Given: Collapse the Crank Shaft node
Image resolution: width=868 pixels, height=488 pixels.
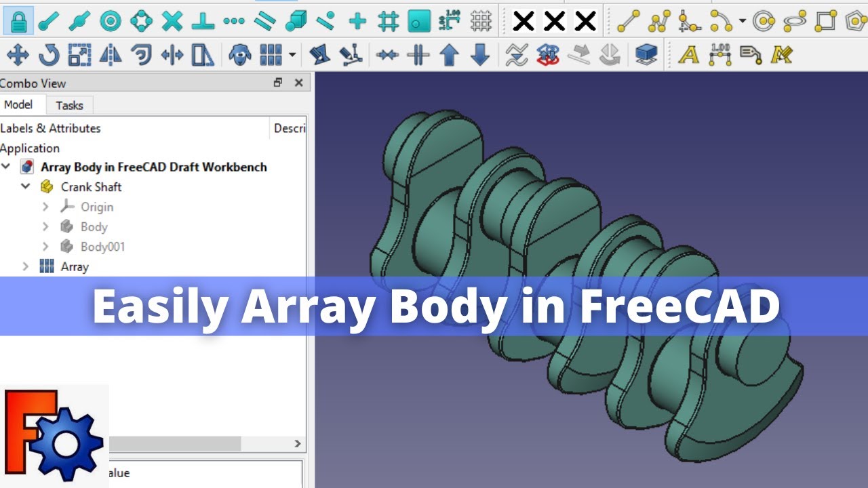Looking at the screenshot, I should 26,186.
